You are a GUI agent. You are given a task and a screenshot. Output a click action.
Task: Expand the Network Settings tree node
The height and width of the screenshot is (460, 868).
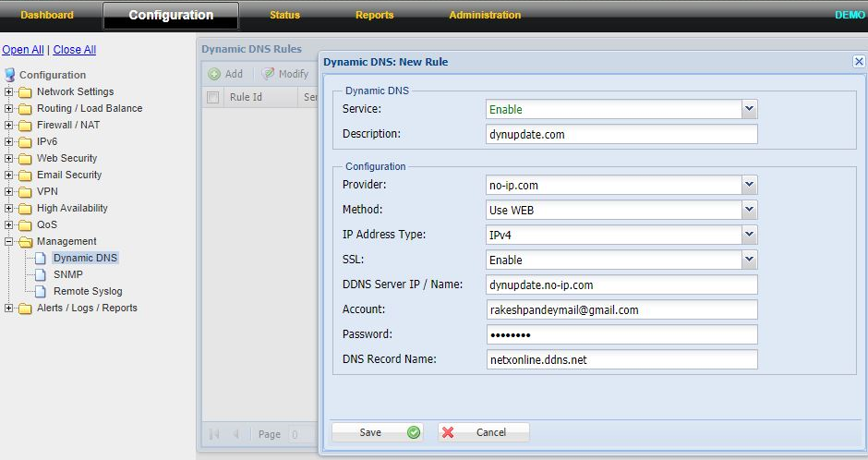[9, 92]
